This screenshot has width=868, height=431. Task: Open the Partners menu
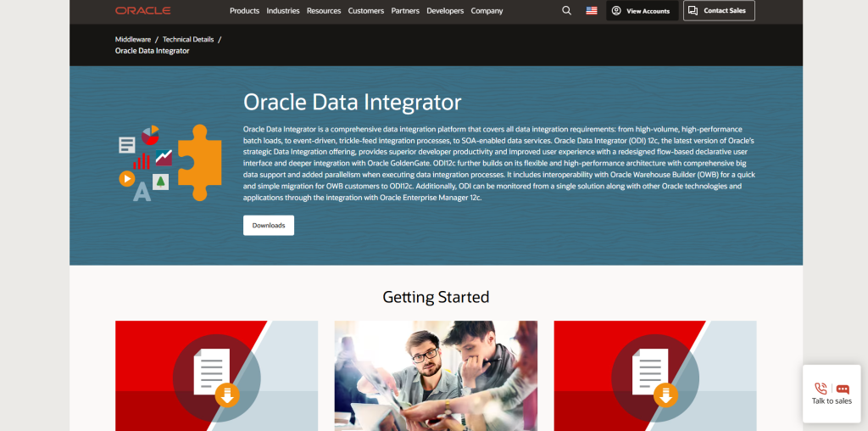coord(405,10)
